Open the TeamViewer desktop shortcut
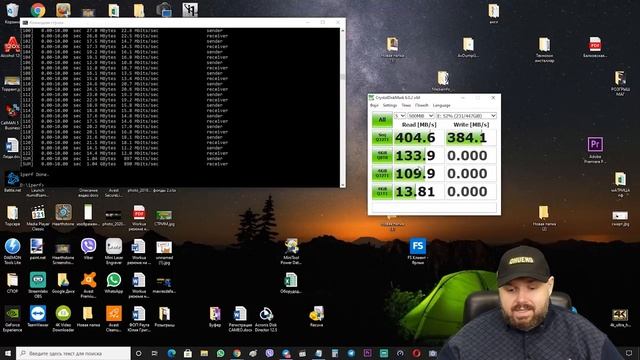This screenshot has width=640, height=360. tap(38, 316)
